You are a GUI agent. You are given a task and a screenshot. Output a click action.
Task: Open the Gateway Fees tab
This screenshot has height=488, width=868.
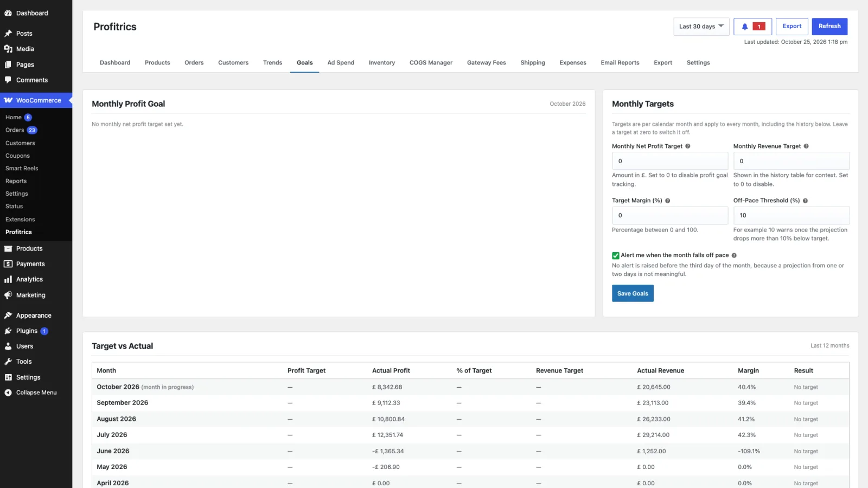tap(487, 63)
